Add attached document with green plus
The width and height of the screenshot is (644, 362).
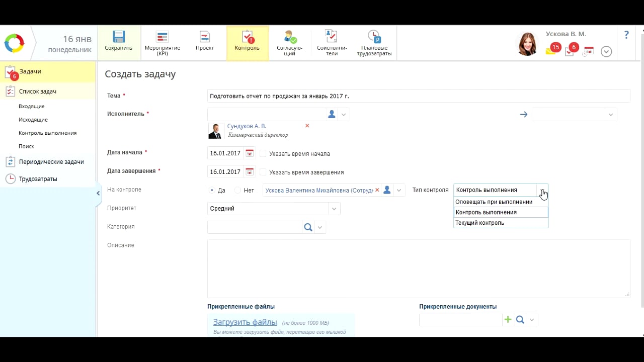pyautogui.click(x=508, y=319)
